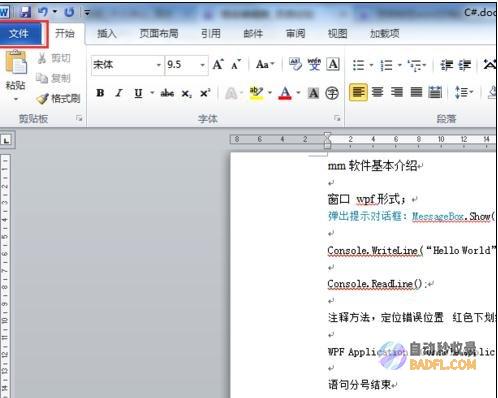Click the Undo icon in quick access toolbar
The height and width of the screenshot is (398, 498).
[43, 12]
